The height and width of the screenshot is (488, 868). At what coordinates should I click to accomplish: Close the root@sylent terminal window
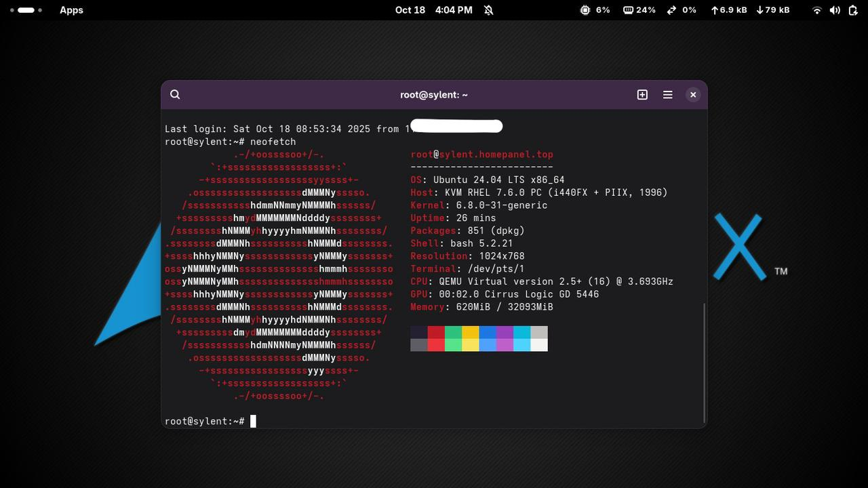pos(693,95)
